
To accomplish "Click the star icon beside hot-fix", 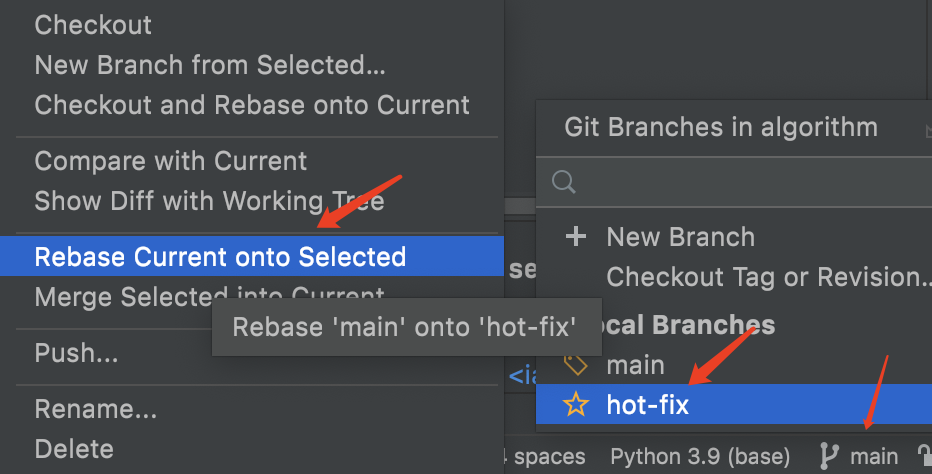I will [576, 405].
